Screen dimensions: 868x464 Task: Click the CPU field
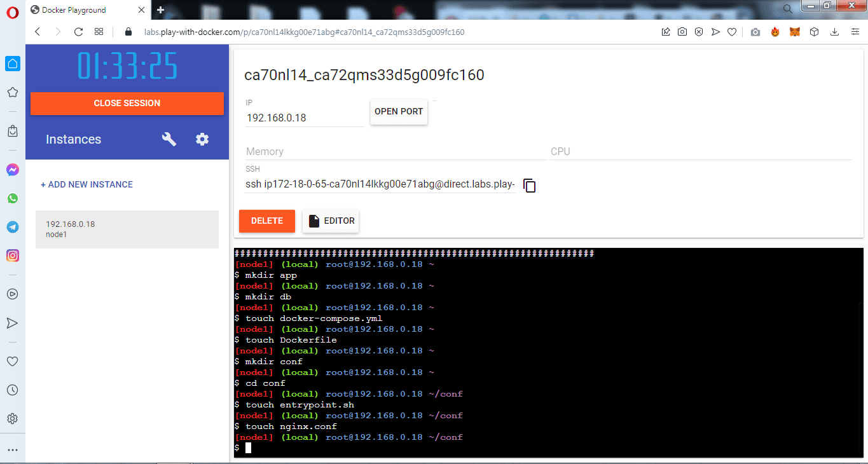[x=701, y=151]
